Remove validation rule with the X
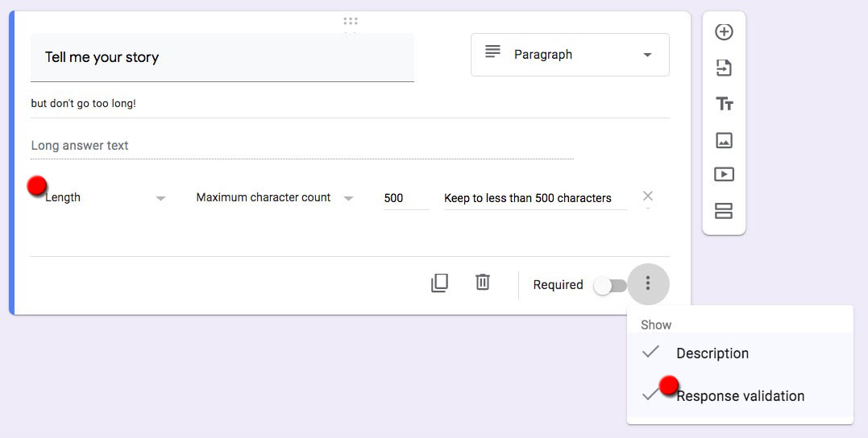868x438 pixels. point(648,196)
